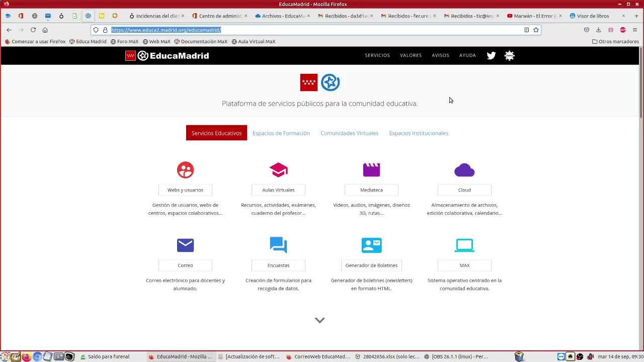Open the Encuestas chat bubbles icon
Image resolution: width=644 pixels, height=362 pixels.
click(x=278, y=245)
